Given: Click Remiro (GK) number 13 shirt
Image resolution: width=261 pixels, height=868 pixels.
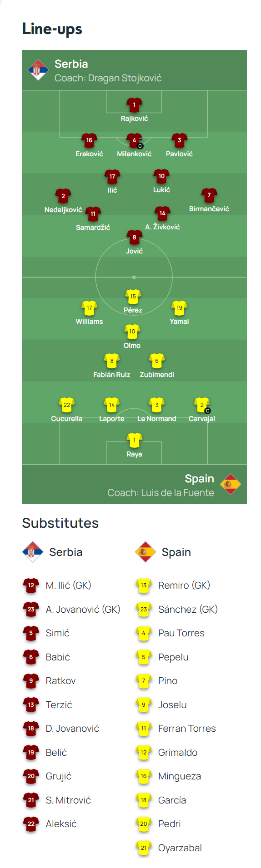Looking at the screenshot, I should 144,585.
